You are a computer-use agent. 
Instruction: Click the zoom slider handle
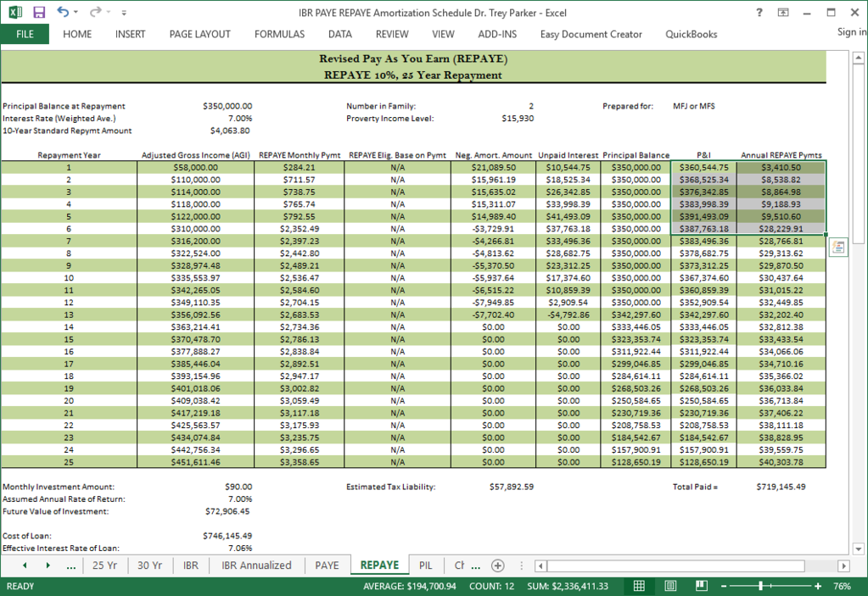(x=761, y=586)
